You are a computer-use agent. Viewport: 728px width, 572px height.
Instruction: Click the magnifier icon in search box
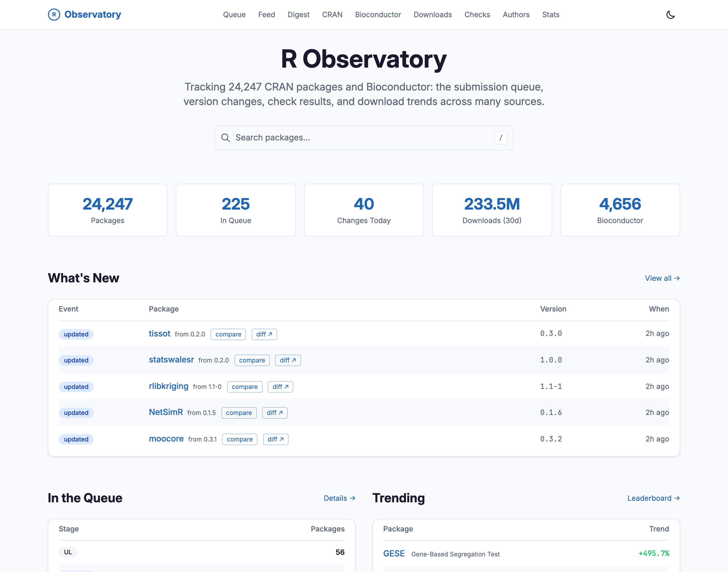point(225,138)
